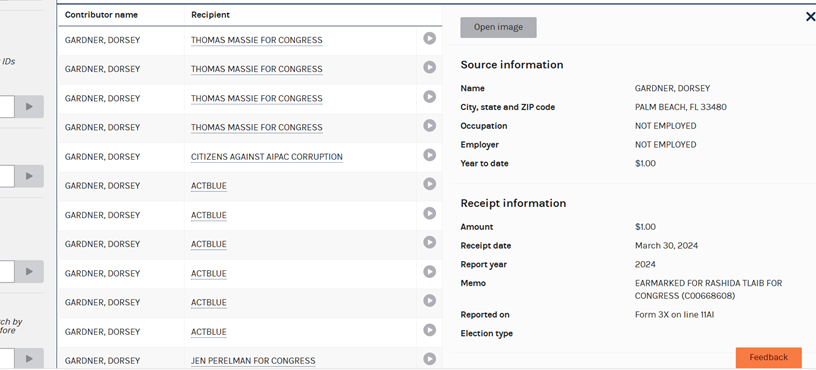The width and height of the screenshot is (816, 370).
Task: Click the Receipt date label
Action: [x=486, y=246]
